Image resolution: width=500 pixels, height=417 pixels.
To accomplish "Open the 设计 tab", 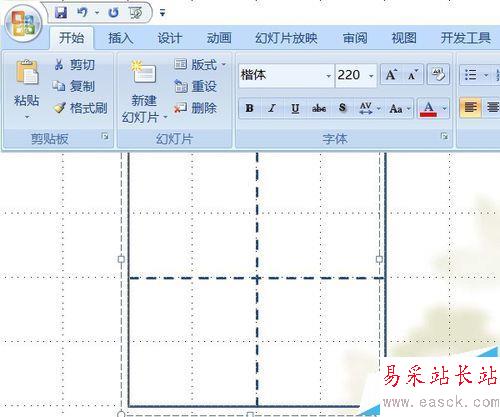I will pos(169,38).
